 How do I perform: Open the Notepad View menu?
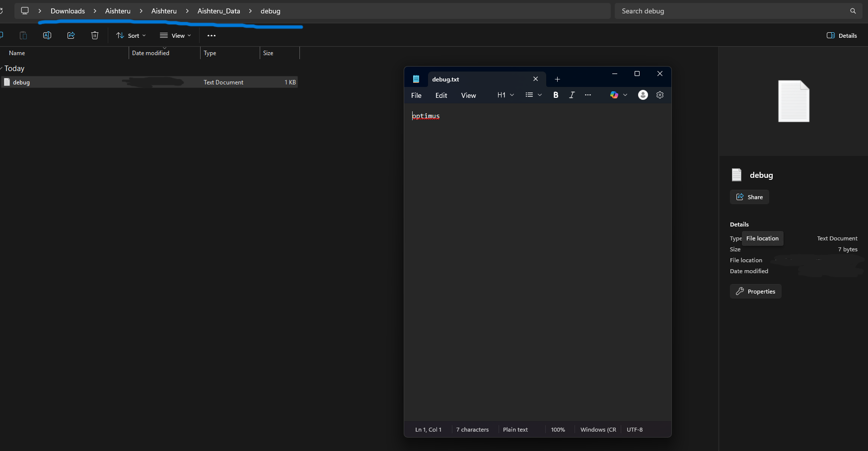468,95
